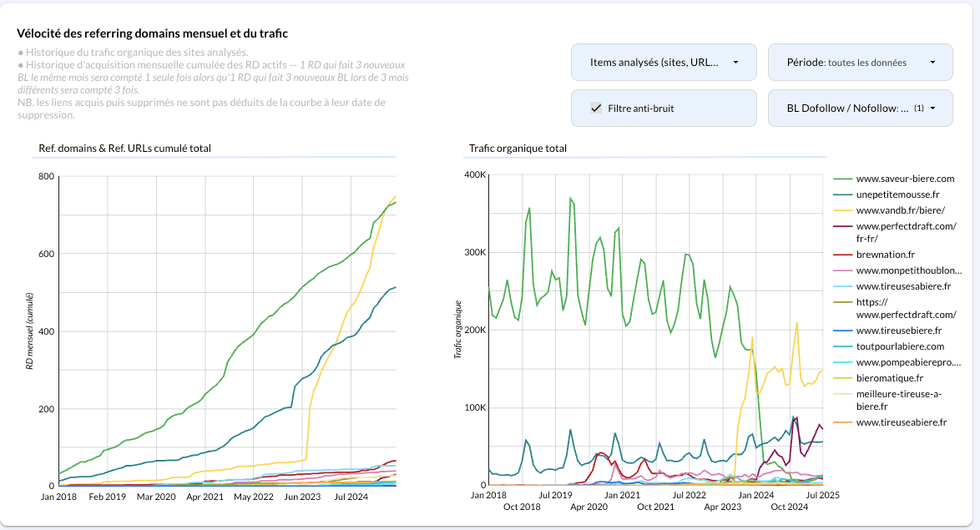Click the yellow line swatch for vandb.fr

point(842,210)
